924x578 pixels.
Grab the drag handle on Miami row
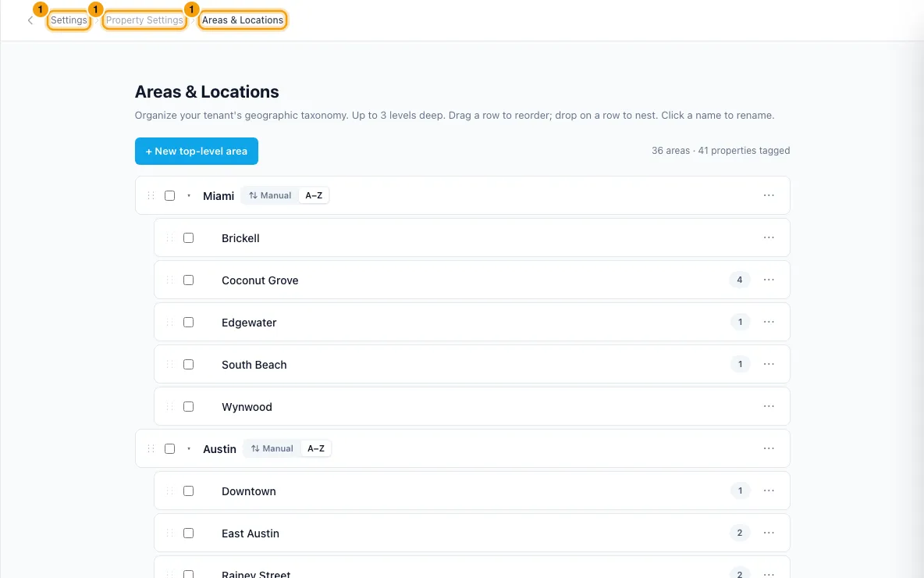point(151,195)
